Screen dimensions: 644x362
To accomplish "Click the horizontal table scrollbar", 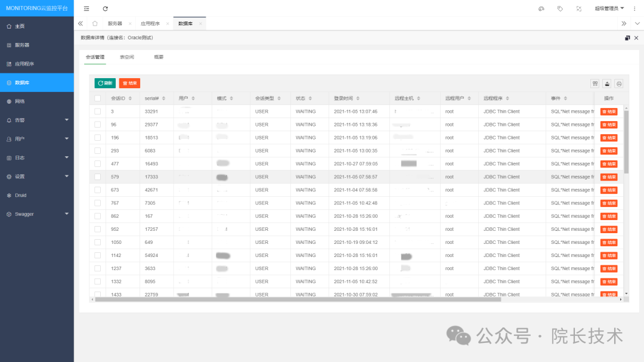I will coord(298,299).
